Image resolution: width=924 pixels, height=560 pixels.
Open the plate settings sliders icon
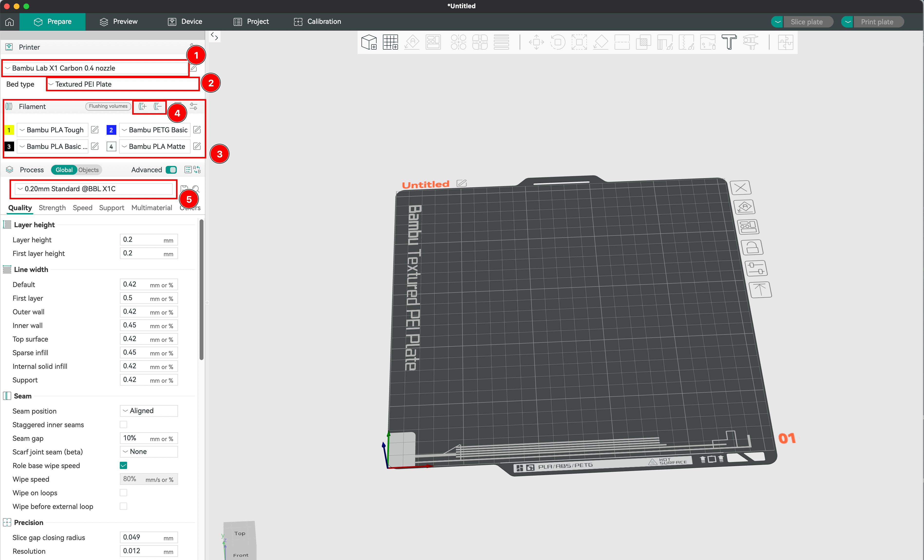click(x=756, y=268)
